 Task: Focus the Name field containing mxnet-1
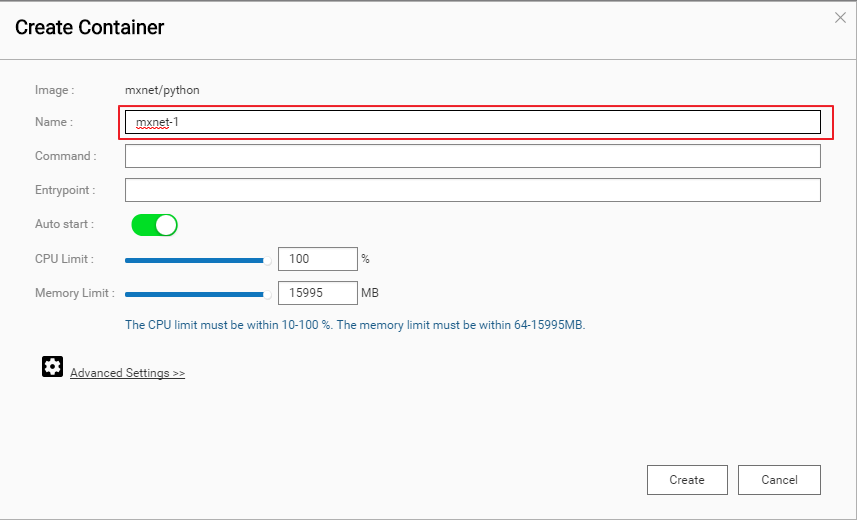tap(472, 122)
